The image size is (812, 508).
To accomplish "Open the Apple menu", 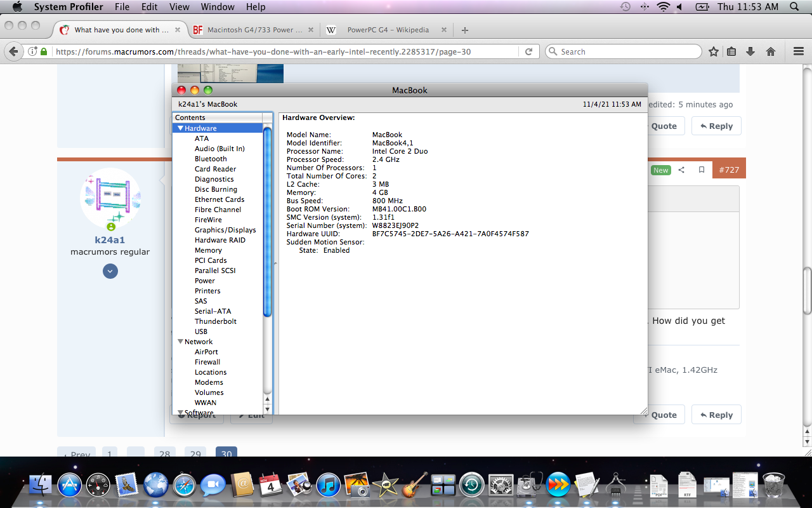I will 17,7.
